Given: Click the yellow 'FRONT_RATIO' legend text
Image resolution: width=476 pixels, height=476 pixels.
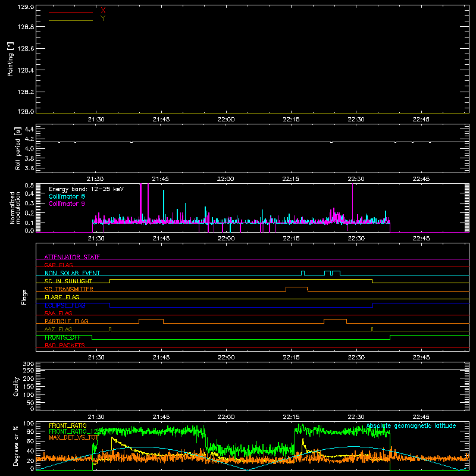Looking at the screenshot, I should click(68, 425).
